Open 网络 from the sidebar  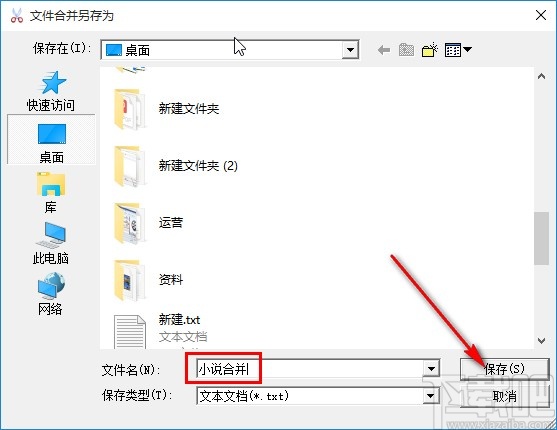(x=51, y=294)
